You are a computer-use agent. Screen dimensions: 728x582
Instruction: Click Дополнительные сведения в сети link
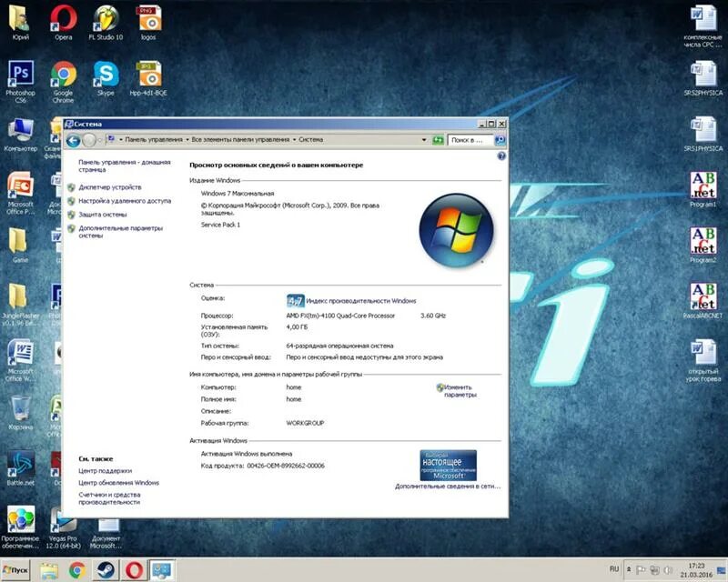click(448, 487)
